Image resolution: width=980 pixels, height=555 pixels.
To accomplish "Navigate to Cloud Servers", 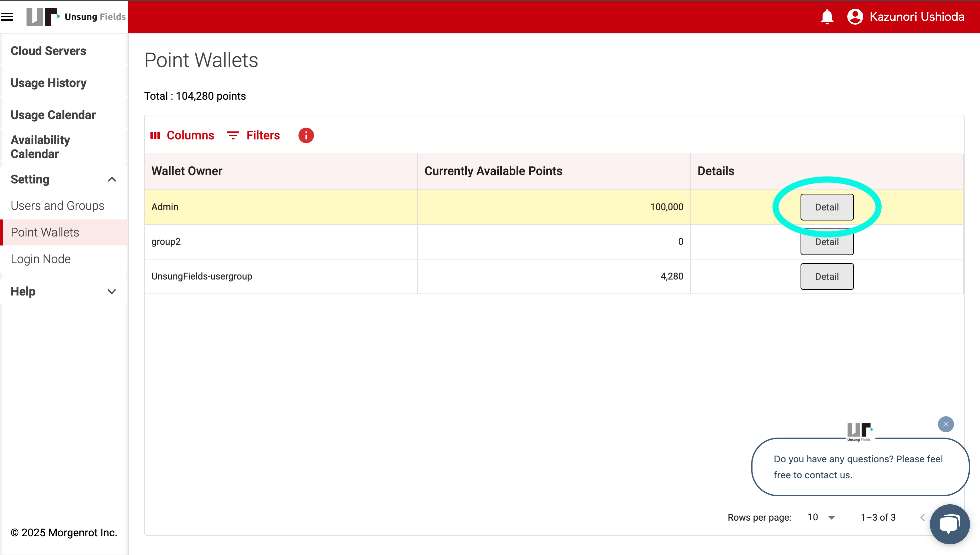I will tap(48, 51).
